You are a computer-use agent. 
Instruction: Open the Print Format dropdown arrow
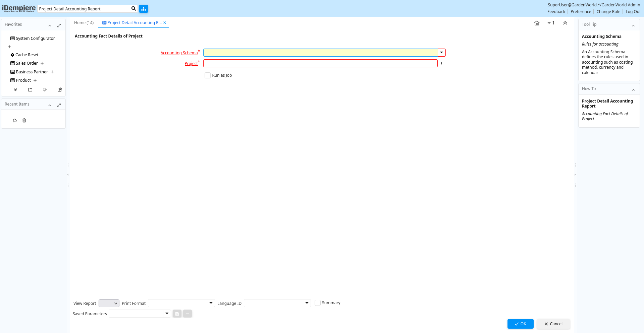pyautogui.click(x=211, y=303)
